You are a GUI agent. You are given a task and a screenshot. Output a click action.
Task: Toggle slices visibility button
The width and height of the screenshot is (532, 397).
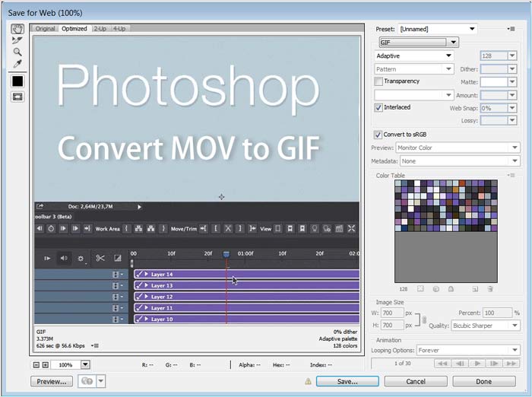coord(17,97)
